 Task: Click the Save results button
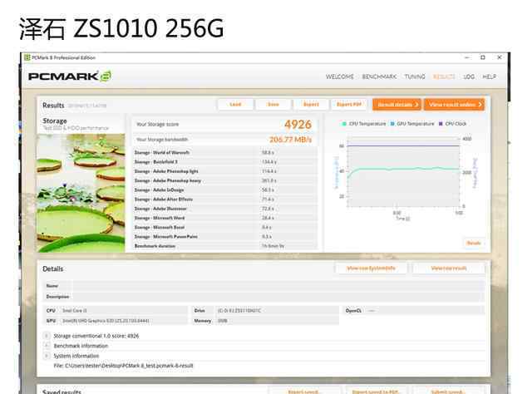click(273, 105)
